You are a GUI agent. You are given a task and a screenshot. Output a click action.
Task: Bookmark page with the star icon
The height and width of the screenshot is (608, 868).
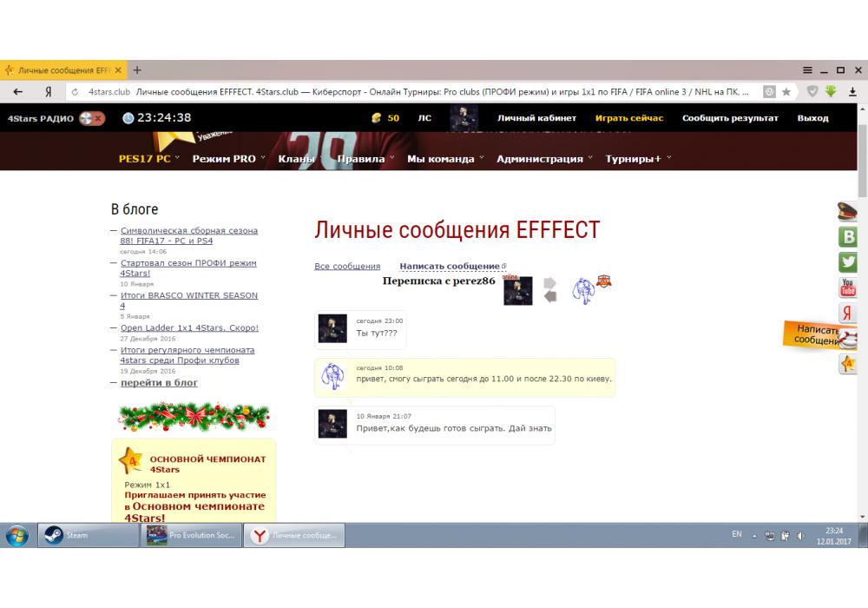pyautogui.click(x=786, y=91)
